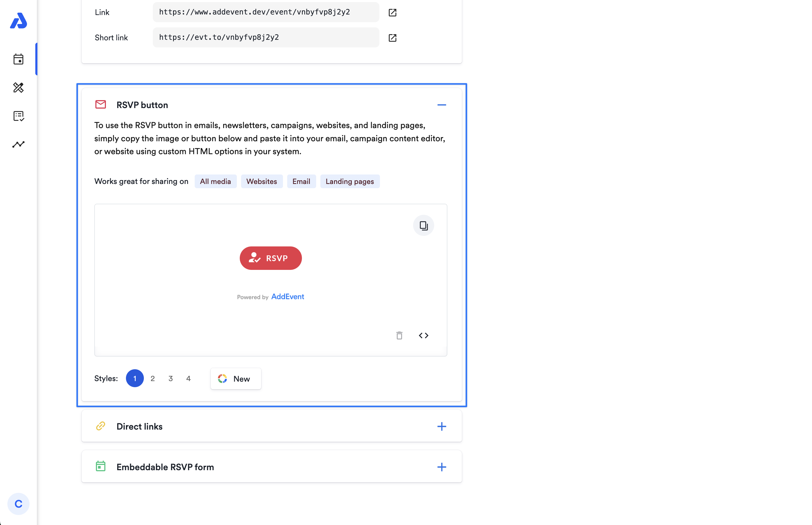This screenshot has height=525, width=812.
Task: Collapse the RSVP button section
Action: (x=441, y=105)
